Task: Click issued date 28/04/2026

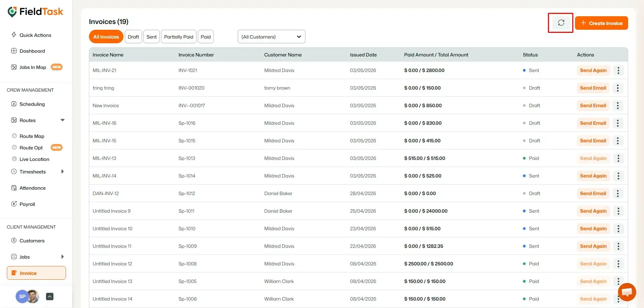Action: point(363,193)
